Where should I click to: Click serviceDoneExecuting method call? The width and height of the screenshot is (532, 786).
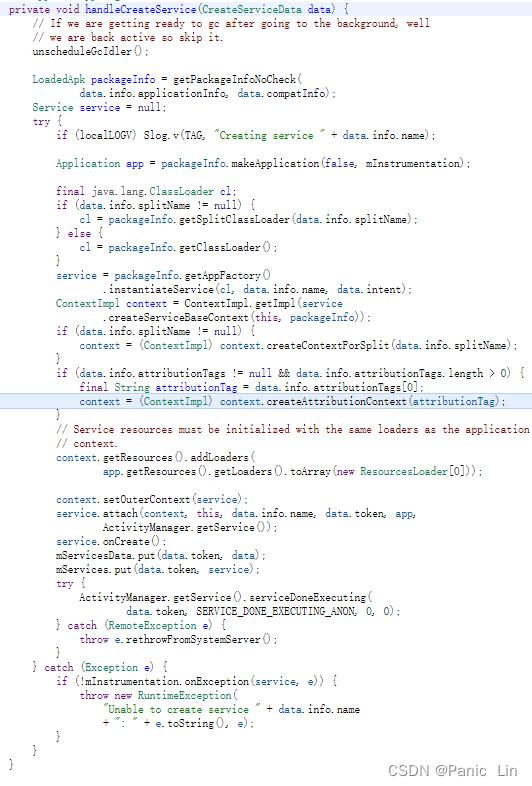(x=308, y=598)
